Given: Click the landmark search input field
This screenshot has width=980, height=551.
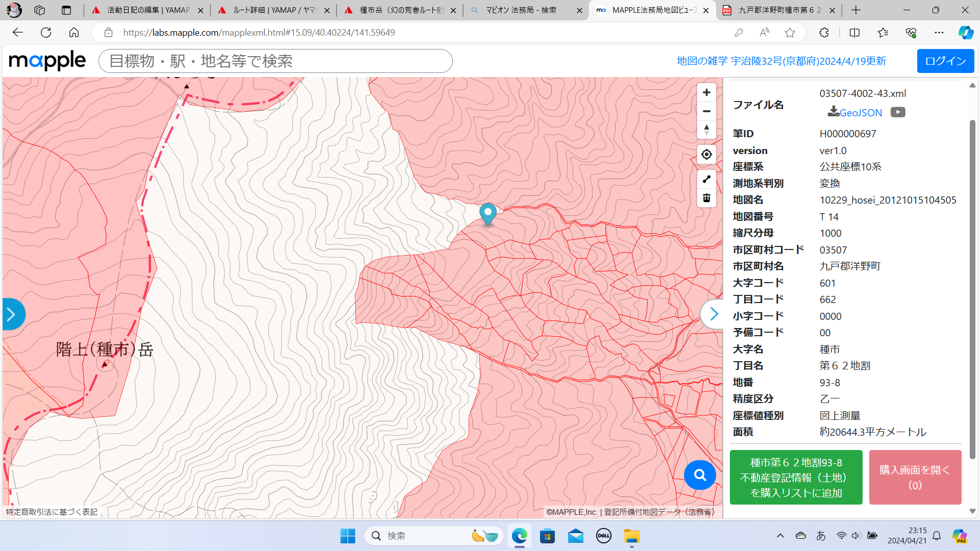Looking at the screenshot, I should [x=276, y=61].
